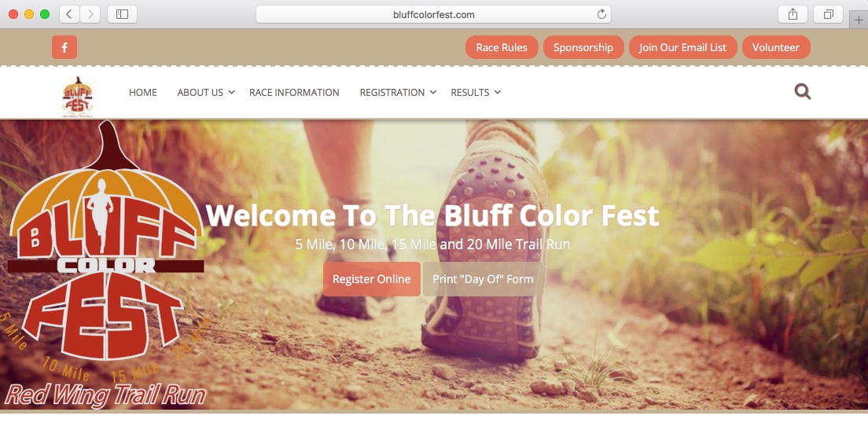
Task: Expand the Registration dropdown menu
Action: pyautogui.click(x=398, y=93)
